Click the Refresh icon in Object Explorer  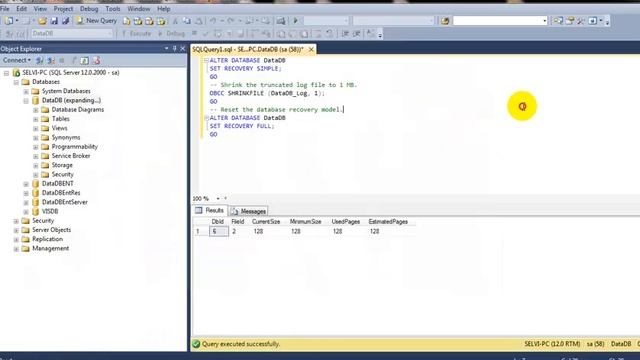pos(84,60)
